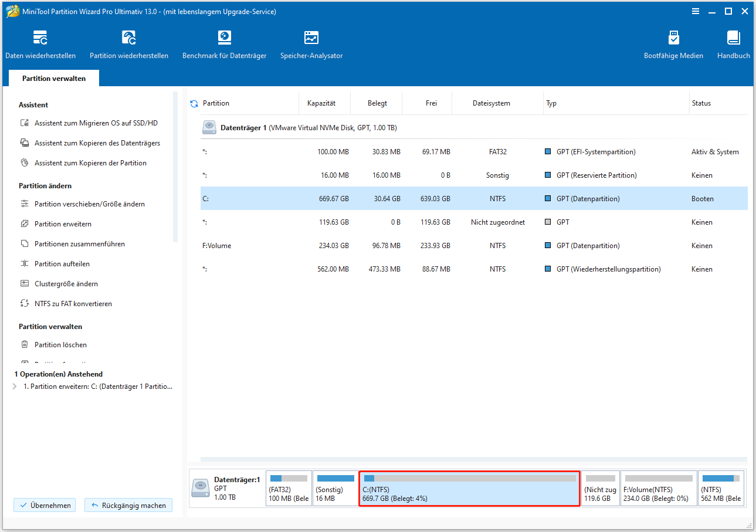Open Benchmark für Datenträger
The image size is (756, 532).
[x=224, y=45]
